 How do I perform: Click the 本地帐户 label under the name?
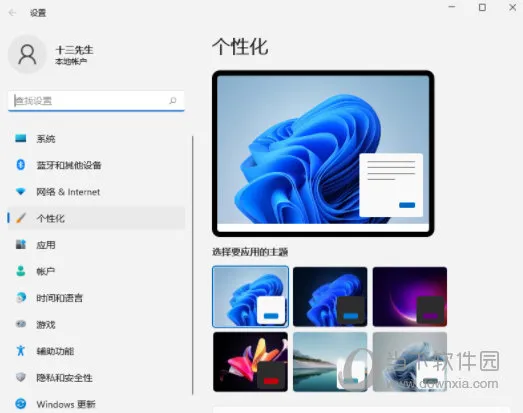pyautogui.click(x=71, y=61)
